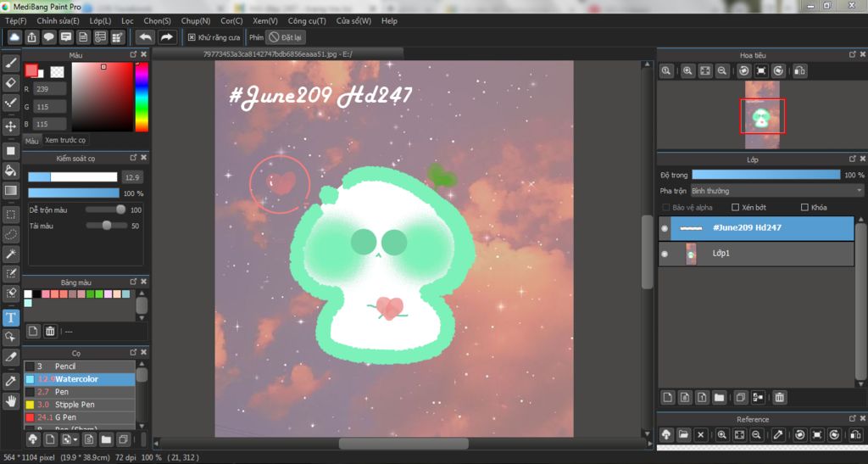This screenshot has height=464, width=868.
Task: Select the Eraser tool
Action: 10,83
